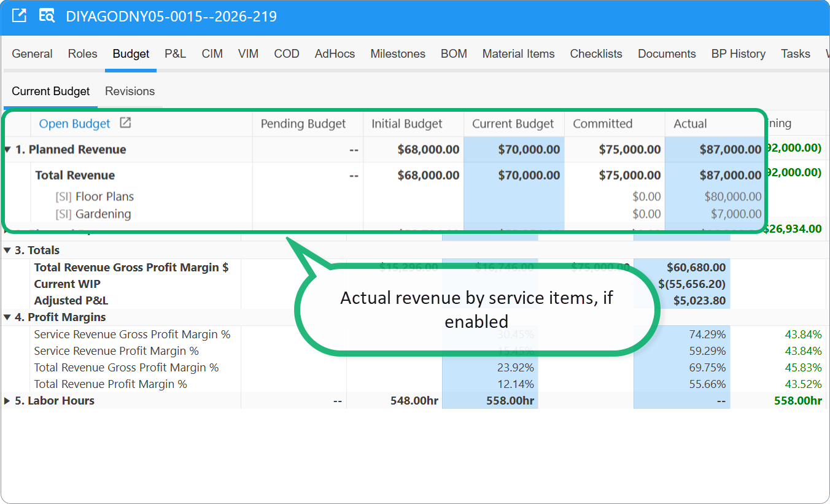Image resolution: width=830 pixels, height=504 pixels.
Task: Click the $5,023.80 Adjusted P&L value
Action: point(699,301)
